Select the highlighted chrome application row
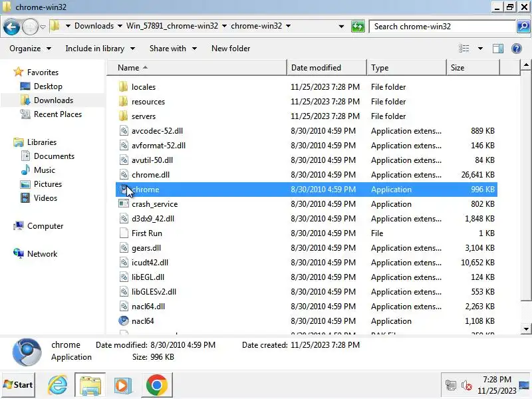Image resolution: width=532 pixels, height=399 pixels. 307,190
